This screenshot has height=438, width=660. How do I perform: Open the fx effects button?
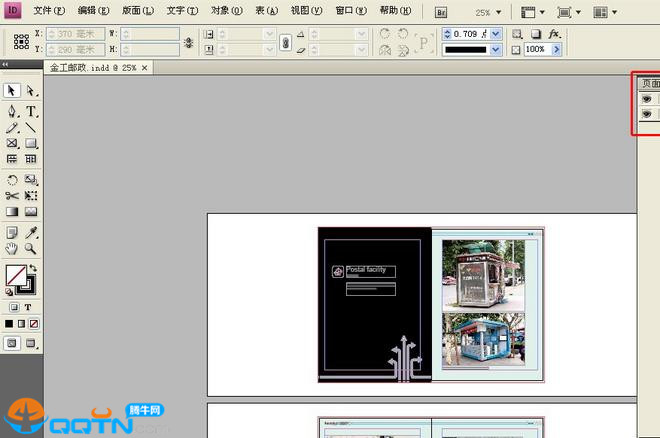pyautogui.click(x=554, y=33)
